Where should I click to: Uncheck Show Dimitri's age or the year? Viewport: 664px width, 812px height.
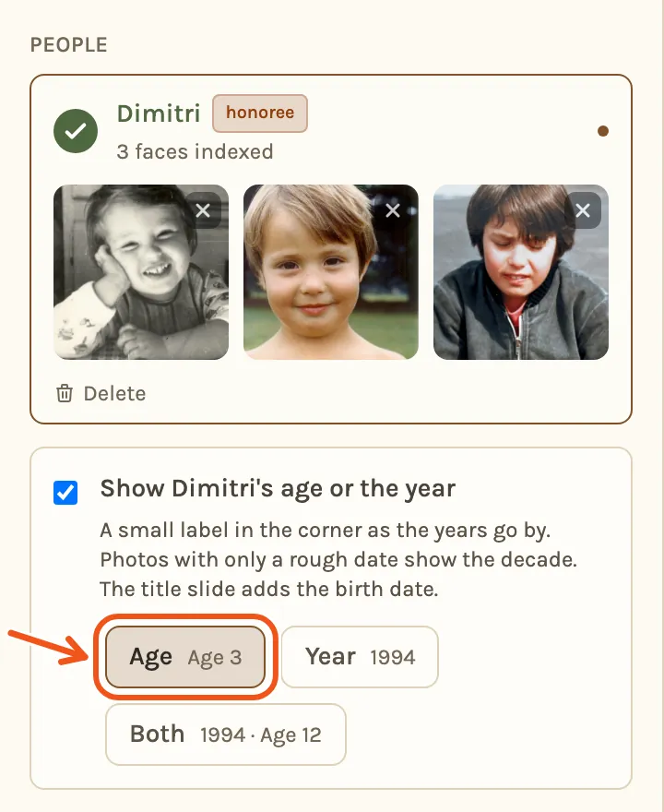click(x=65, y=493)
